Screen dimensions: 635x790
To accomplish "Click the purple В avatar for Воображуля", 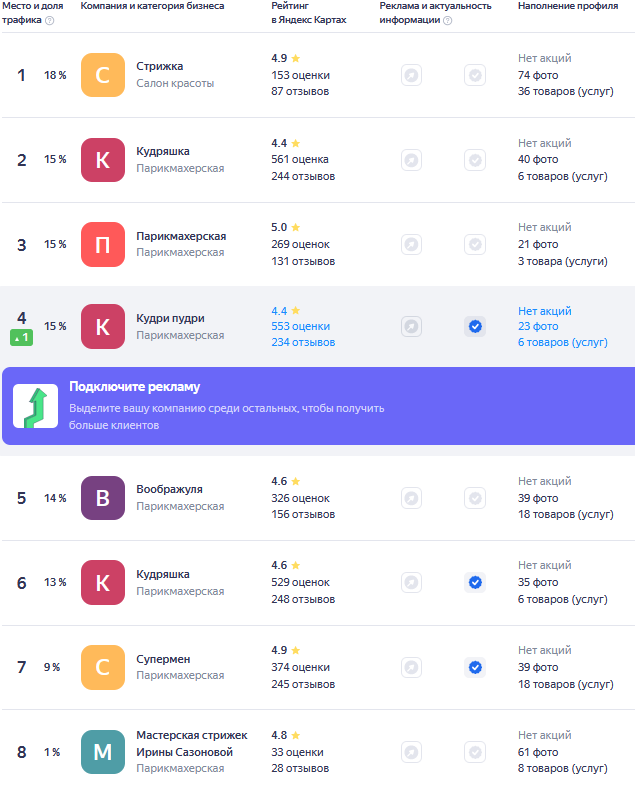I will click(x=103, y=498).
